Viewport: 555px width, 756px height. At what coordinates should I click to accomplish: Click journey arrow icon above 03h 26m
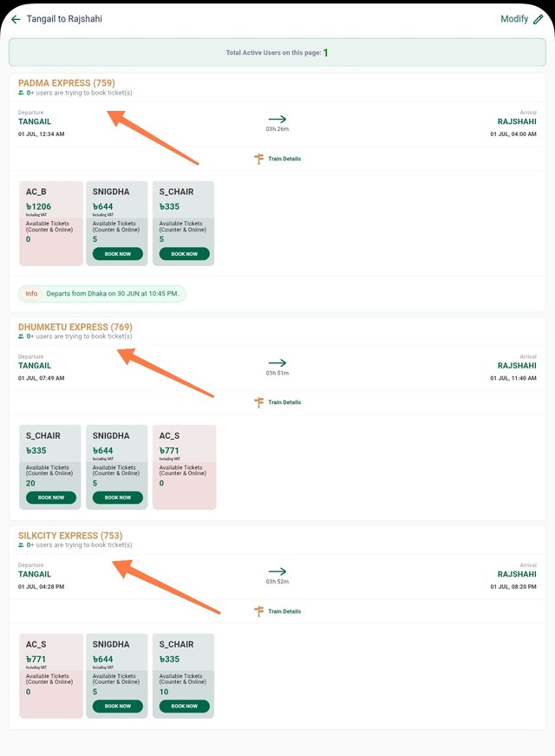277,119
